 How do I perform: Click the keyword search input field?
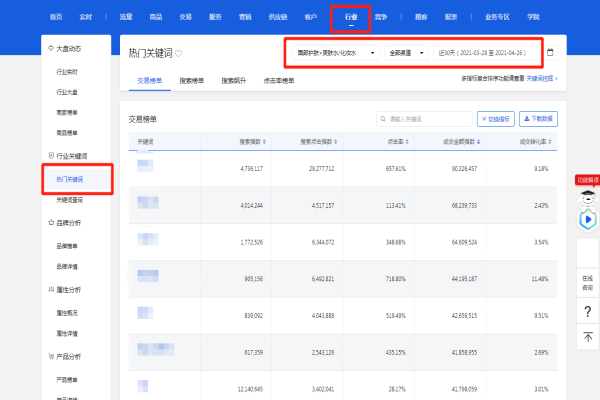424,118
